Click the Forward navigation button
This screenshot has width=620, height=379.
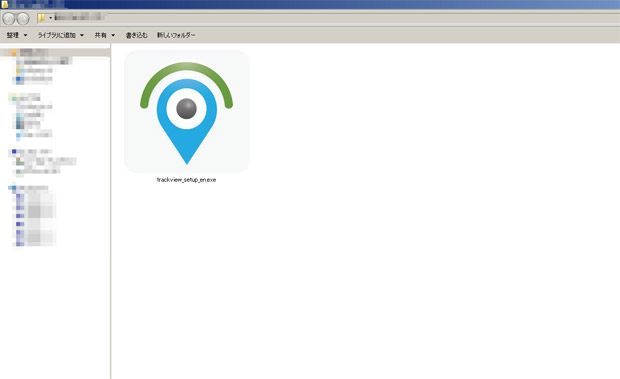pyautogui.click(x=23, y=18)
